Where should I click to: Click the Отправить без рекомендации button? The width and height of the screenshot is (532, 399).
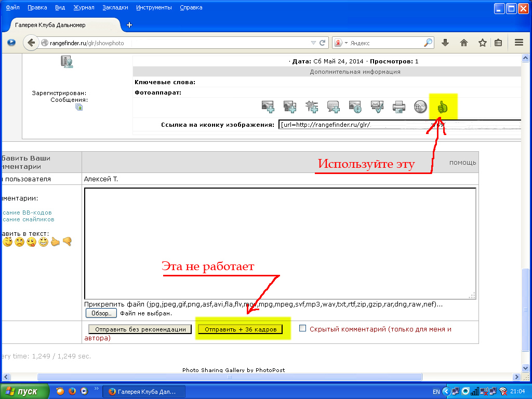pos(140,329)
